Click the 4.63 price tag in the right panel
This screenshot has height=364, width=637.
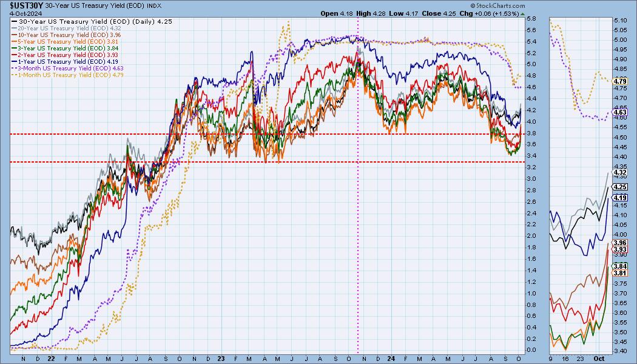point(621,112)
